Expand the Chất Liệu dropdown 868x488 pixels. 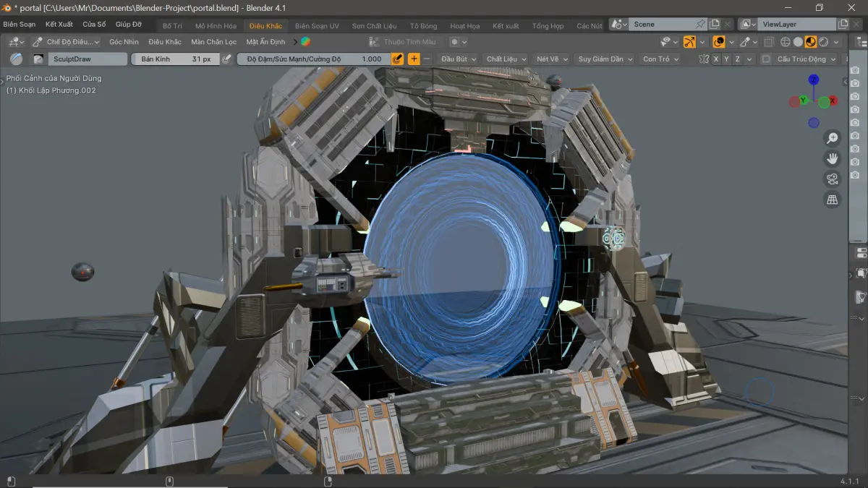pos(506,59)
